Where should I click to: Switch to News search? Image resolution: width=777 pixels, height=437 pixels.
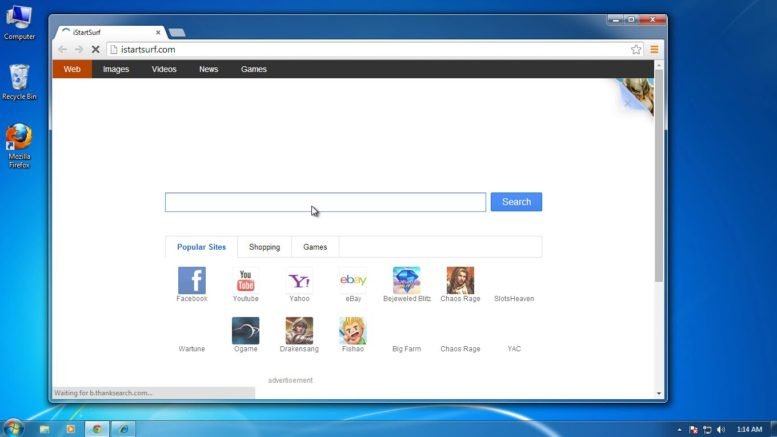[x=209, y=69]
